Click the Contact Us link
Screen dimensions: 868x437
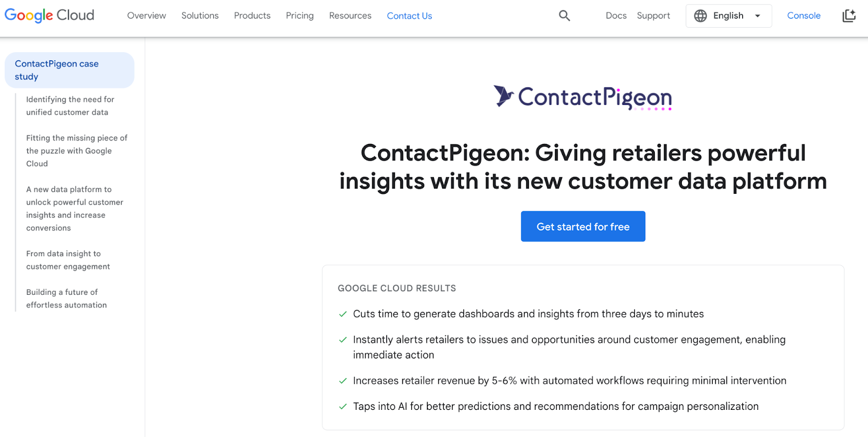coord(409,16)
